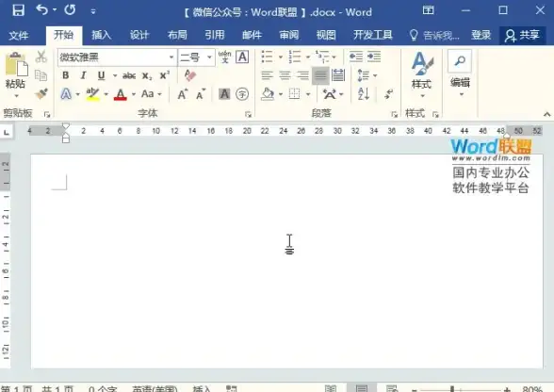The width and height of the screenshot is (554, 392).
Task: Decrease indent icon
Action: click(356, 57)
